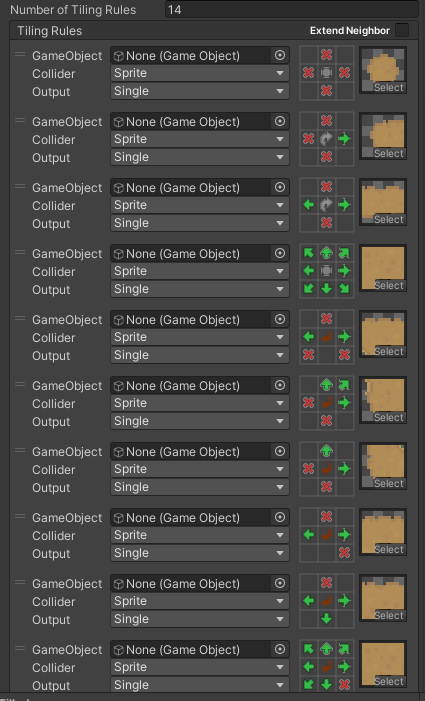The width and height of the screenshot is (425, 701).
Task: Click the mirror transform icon in tenth rule's grid
Action: tap(327, 667)
